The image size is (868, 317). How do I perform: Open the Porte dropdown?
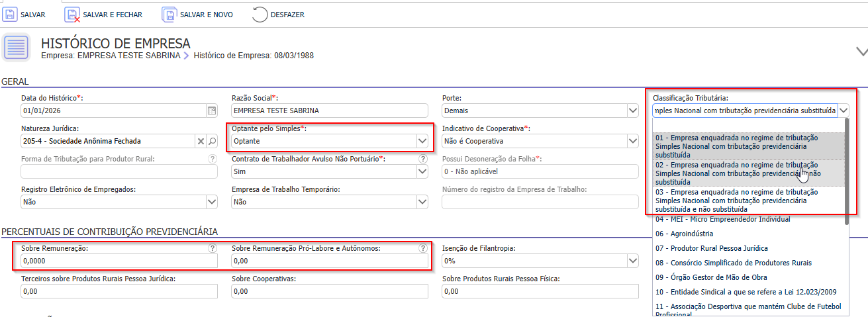pos(632,111)
